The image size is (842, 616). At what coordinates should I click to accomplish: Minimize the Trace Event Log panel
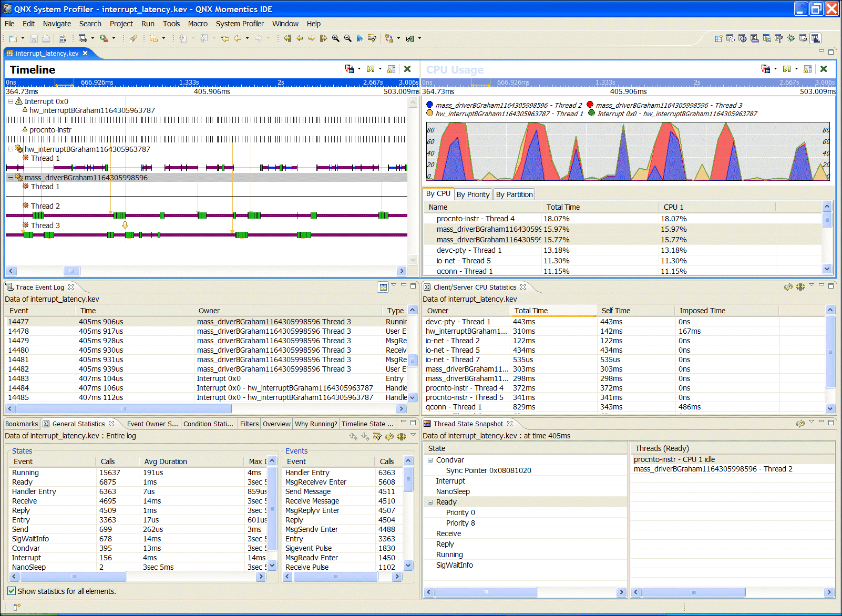pyautogui.click(x=403, y=284)
